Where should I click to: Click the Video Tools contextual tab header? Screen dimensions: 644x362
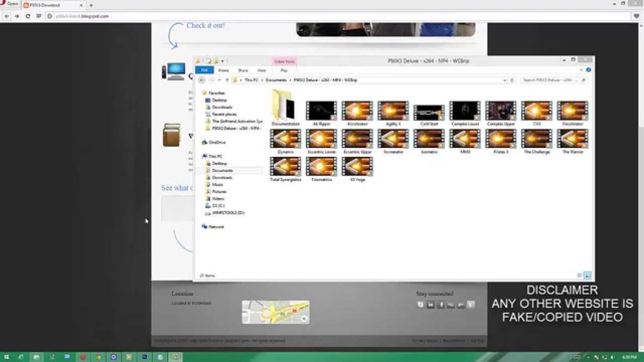284,61
